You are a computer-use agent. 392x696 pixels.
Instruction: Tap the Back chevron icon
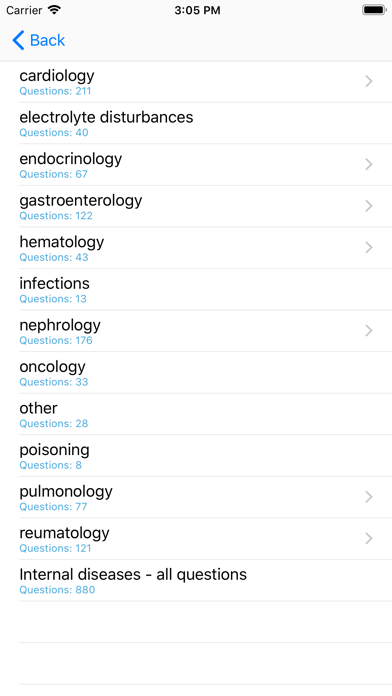18,40
